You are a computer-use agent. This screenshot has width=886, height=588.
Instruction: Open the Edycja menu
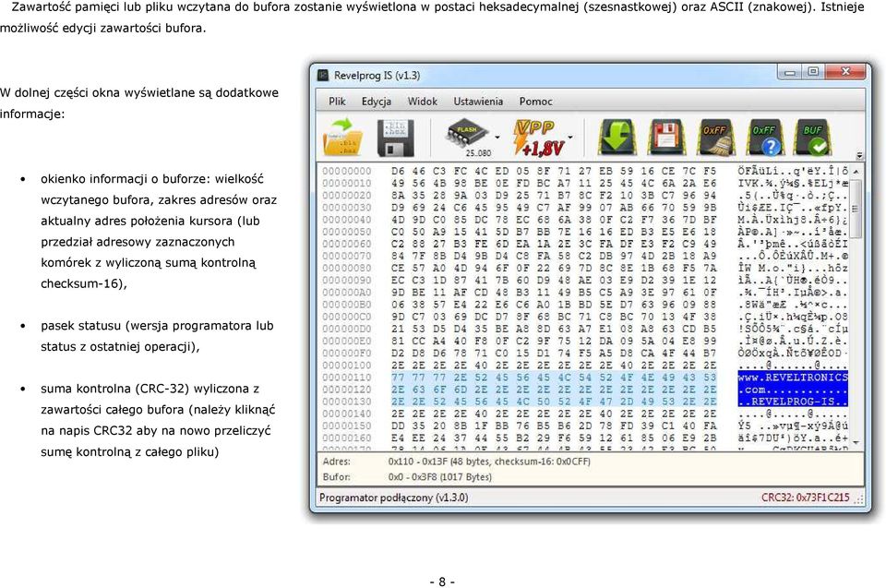pos(377,102)
